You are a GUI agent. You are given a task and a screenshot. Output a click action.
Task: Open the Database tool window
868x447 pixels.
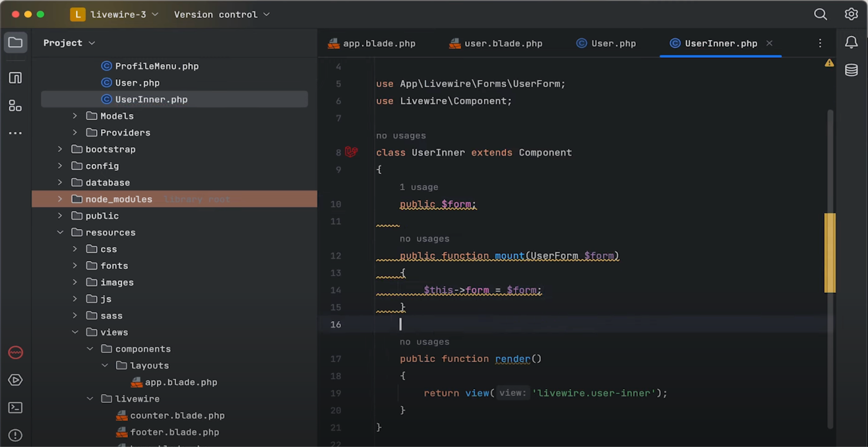851,70
